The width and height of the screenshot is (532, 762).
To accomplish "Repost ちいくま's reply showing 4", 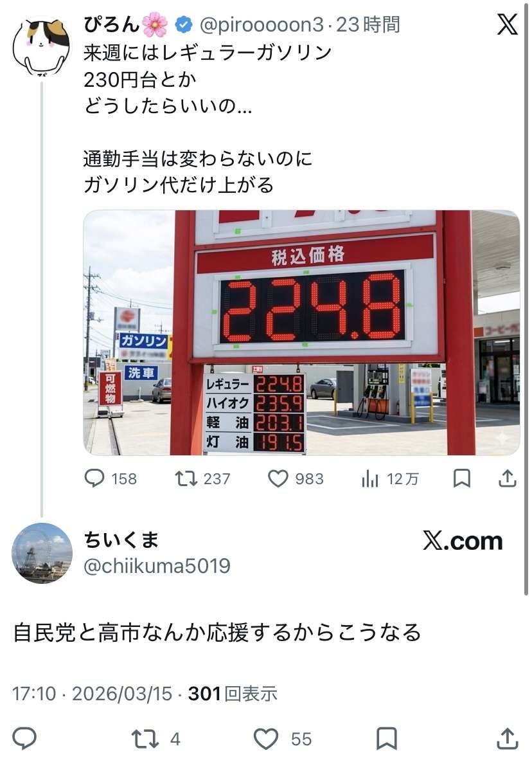I will tap(145, 739).
